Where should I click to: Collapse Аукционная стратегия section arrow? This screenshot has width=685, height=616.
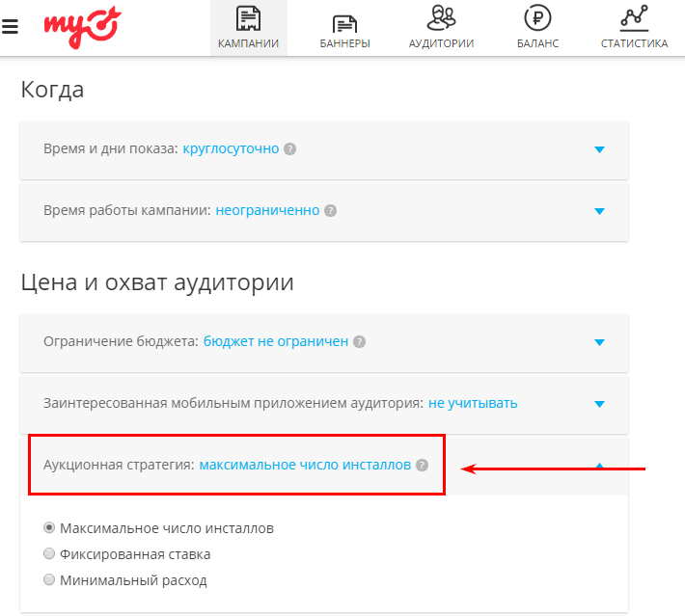(599, 466)
